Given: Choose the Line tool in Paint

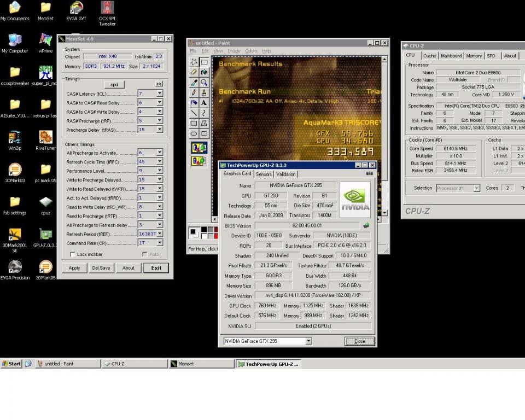Looking at the screenshot, I should (194, 113).
